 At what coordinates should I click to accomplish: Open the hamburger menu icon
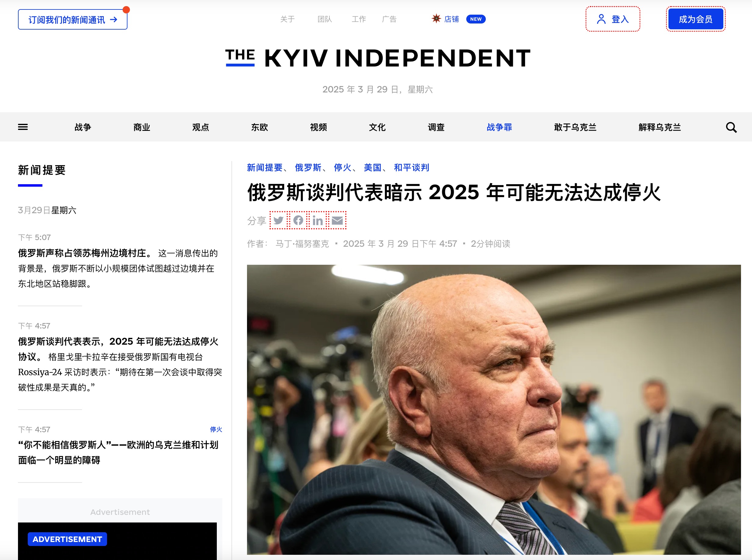pyautogui.click(x=23, y=127)
